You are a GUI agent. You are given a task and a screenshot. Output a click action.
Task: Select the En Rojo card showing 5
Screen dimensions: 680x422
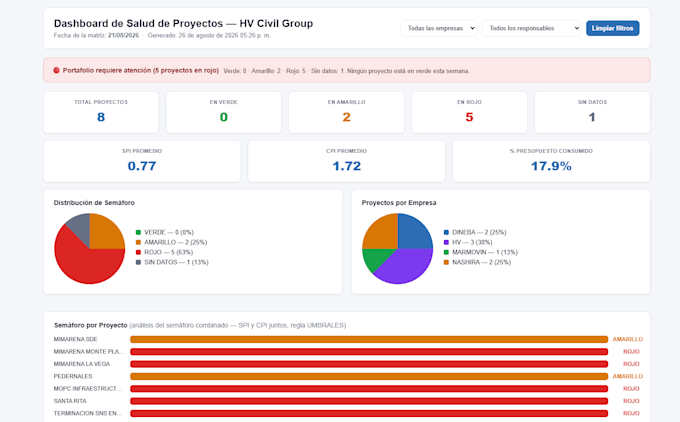pos(469,112)
